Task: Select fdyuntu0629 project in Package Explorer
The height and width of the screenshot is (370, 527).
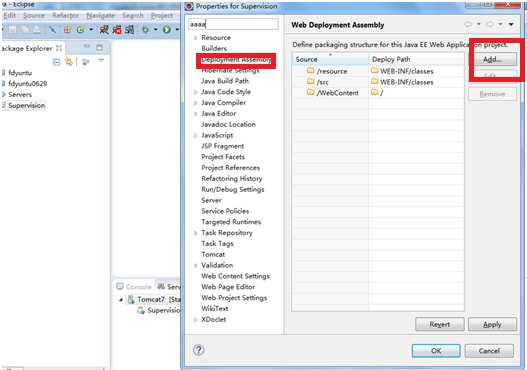Action: pyautogui.click(x=28, y=83)
